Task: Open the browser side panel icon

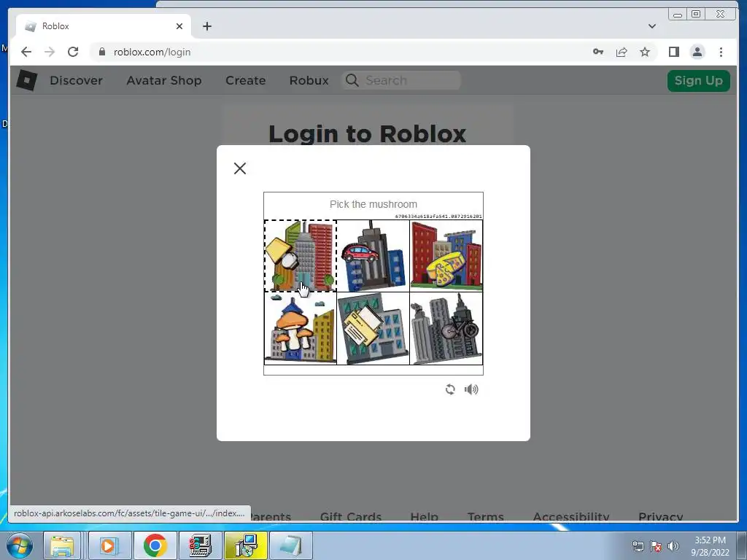Action: point(673,52)
